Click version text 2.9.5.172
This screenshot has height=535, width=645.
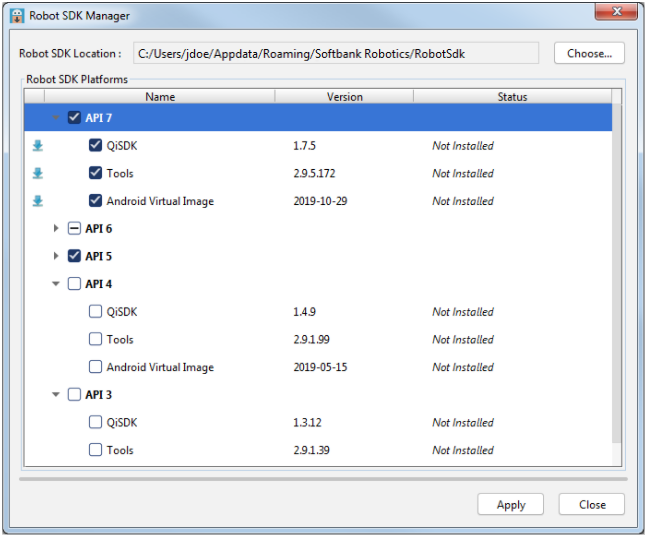click(314, 173)
